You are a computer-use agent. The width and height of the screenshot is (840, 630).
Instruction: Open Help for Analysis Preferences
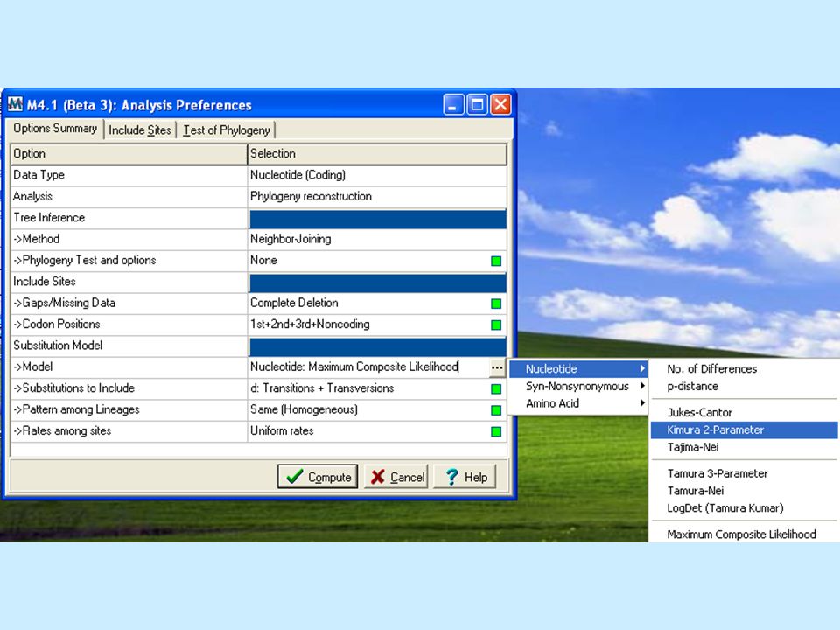point(465,476)
